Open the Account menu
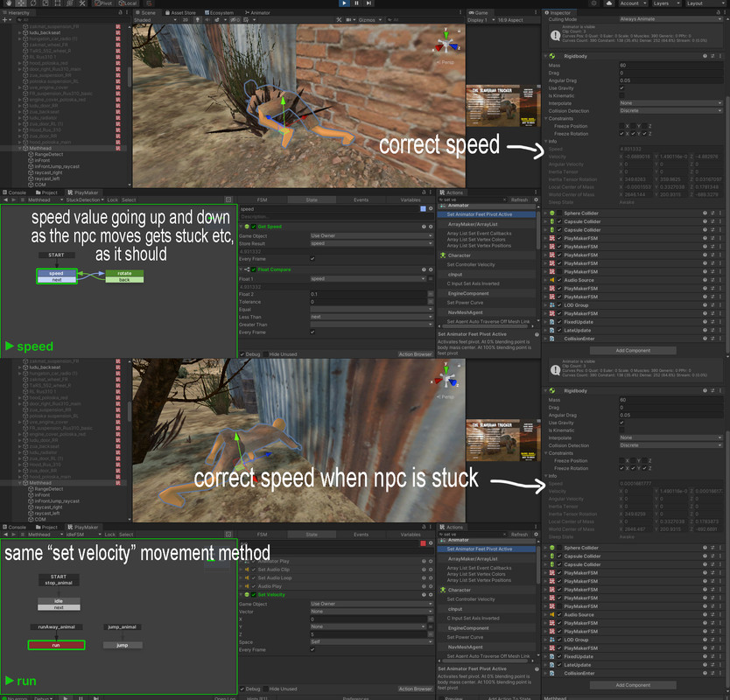This screenshot has height=700, width=730. pyautogui.click(x=633, y=3)
